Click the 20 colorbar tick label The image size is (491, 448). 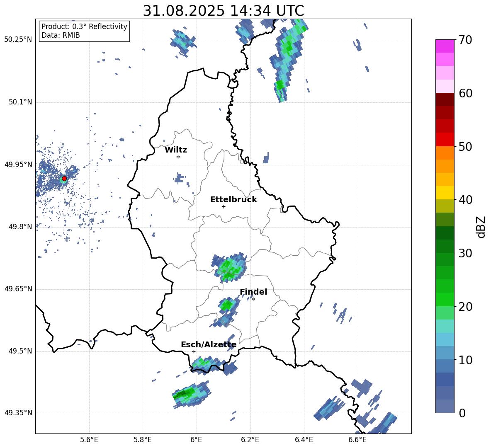tap(465, 307)
